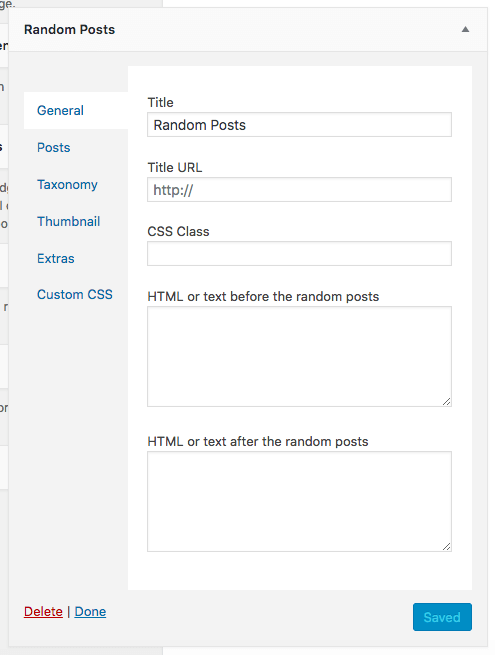
Task: Focus the Title input containing Random Posts
Action: pos(299,124)
